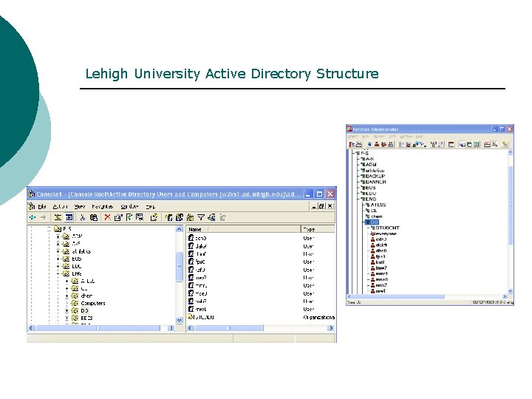Select Computers in the Console1 tree

(x=93, y=304)
